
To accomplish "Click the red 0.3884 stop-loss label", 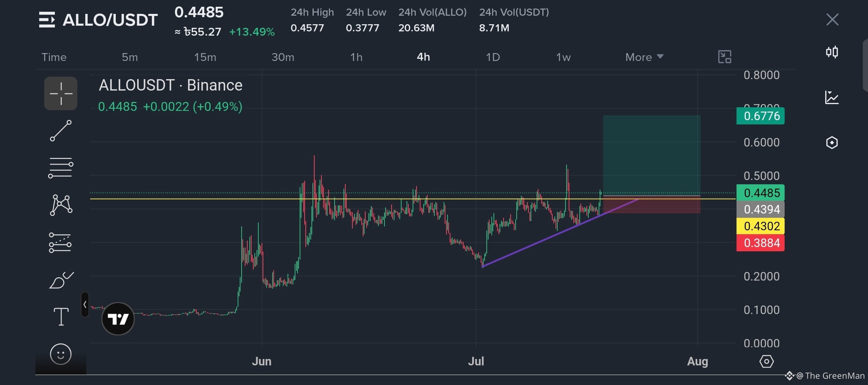I will (760, 243).
